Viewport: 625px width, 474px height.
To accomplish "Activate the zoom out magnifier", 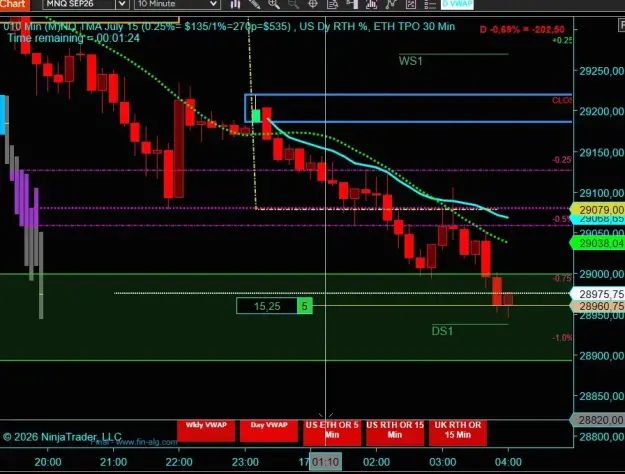I will (293, 4).
